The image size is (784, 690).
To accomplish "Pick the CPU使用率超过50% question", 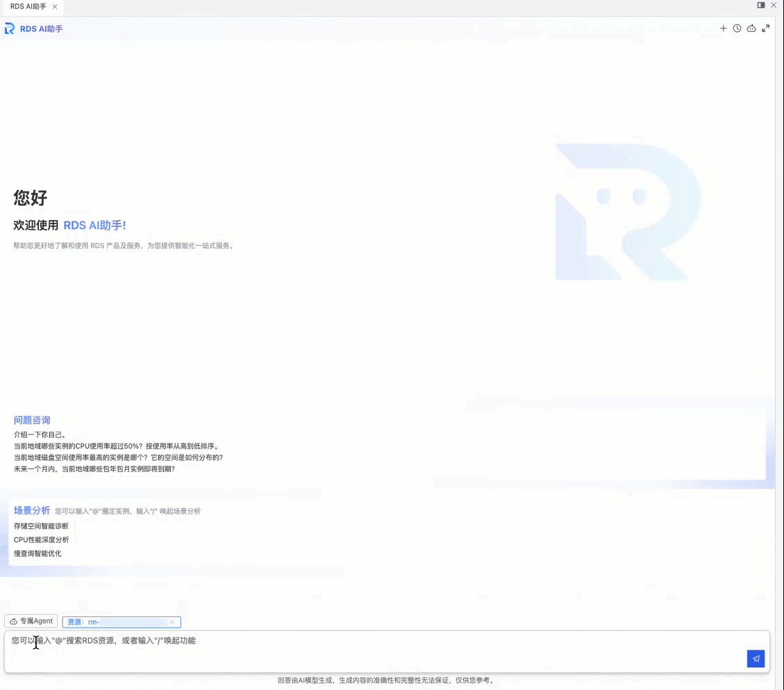I will 117,446.
